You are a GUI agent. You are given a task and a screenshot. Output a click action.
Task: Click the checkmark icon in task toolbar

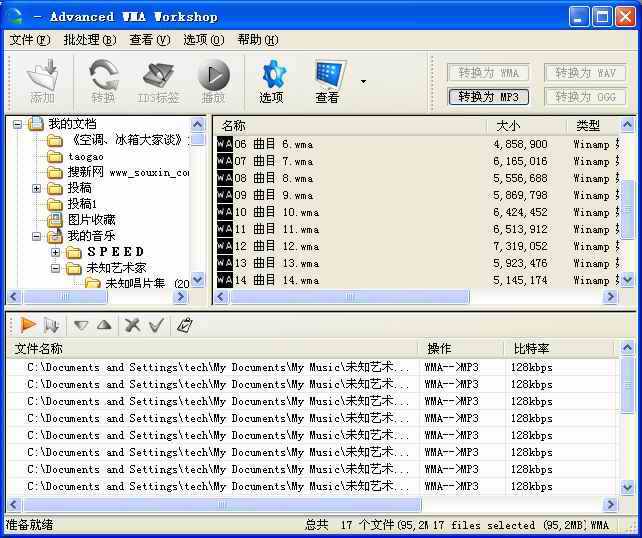coord(156,325)
